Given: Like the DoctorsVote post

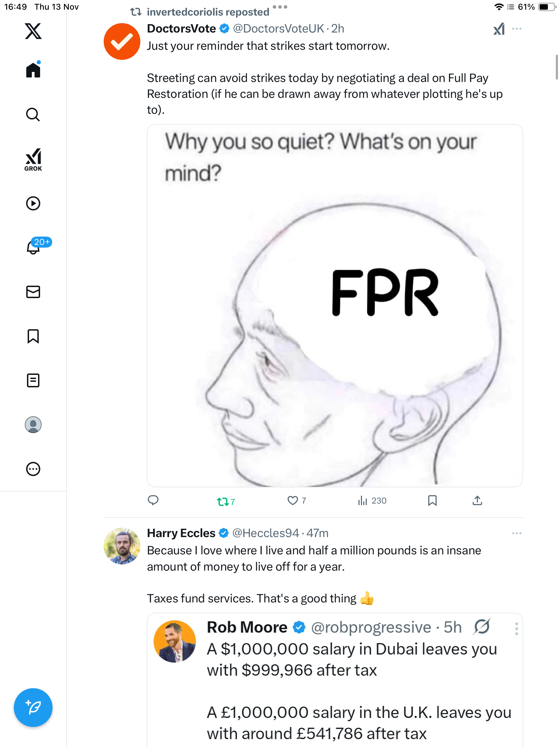Looking at the screenshot, I should (x=293, y=500).
